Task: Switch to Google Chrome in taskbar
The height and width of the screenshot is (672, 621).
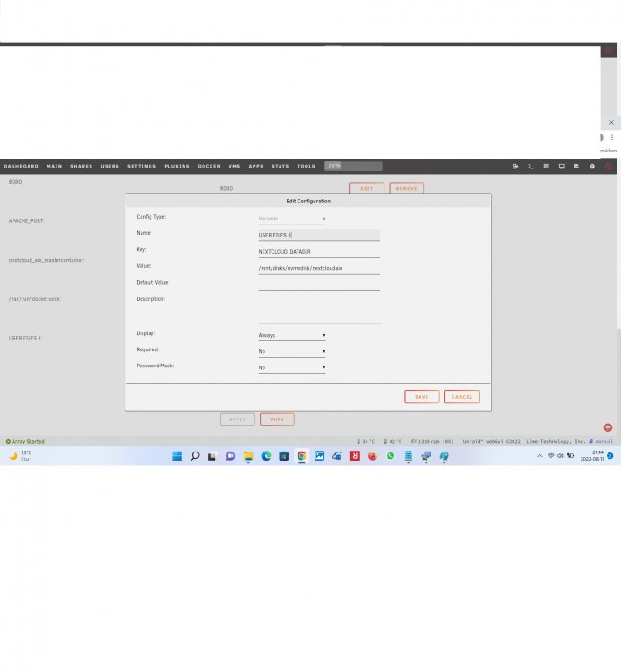Action: (301, 456)
